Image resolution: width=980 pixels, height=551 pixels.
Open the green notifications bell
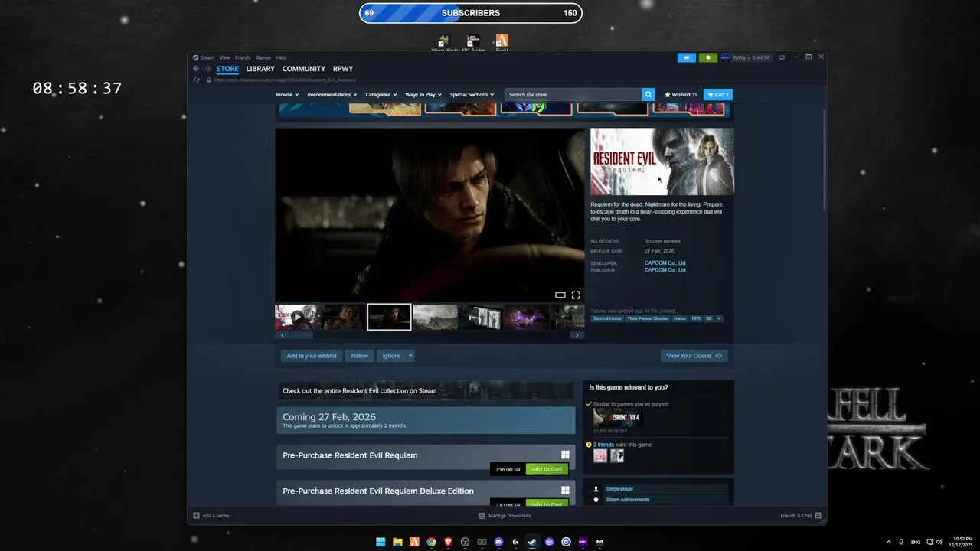707,57
